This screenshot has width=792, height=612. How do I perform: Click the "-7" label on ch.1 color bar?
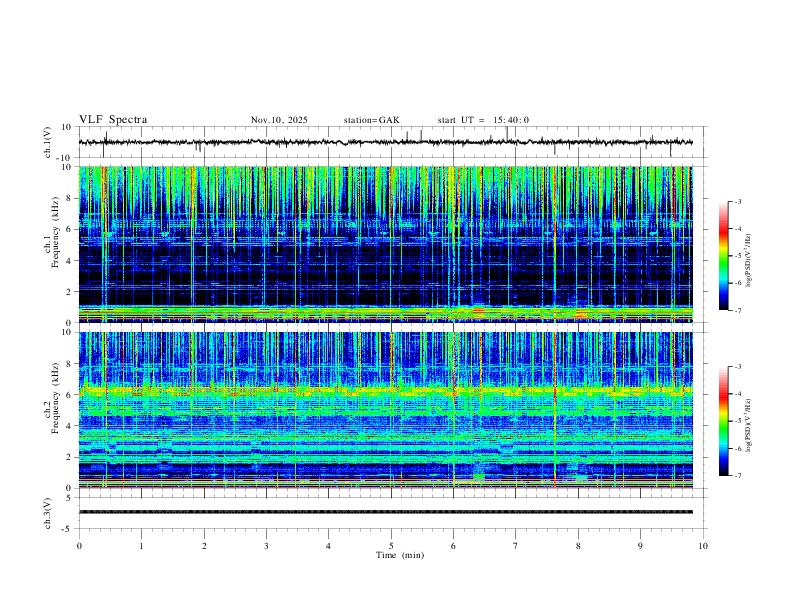[x=737, y=310]
